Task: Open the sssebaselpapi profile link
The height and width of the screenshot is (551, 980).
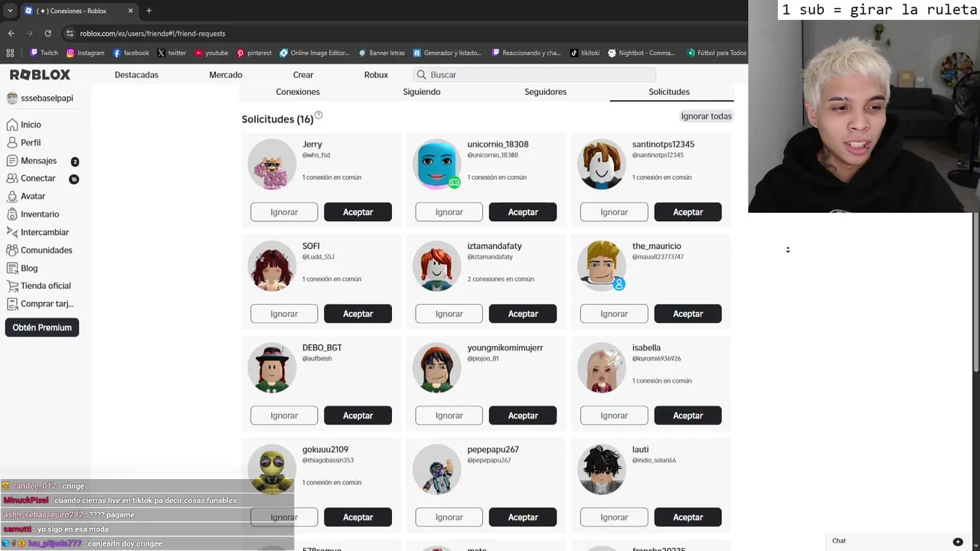Action: [x=40, y=98]
